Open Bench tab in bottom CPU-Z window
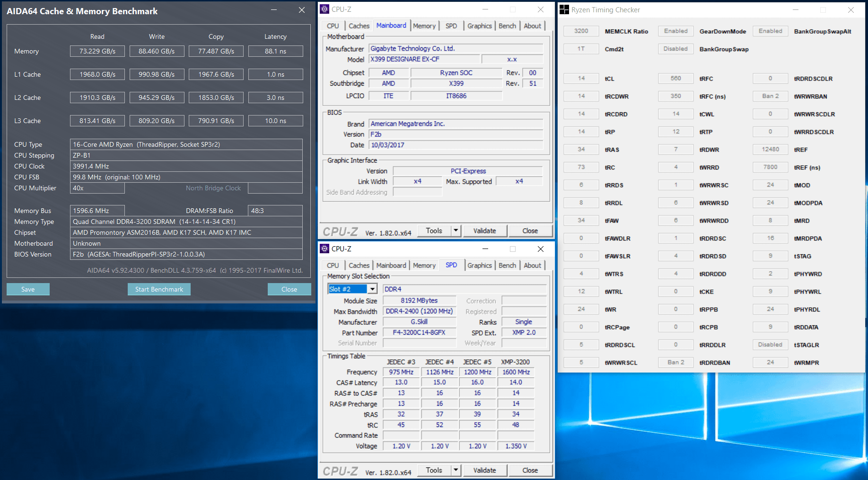 pyautogui.click(x=508, y=266)
